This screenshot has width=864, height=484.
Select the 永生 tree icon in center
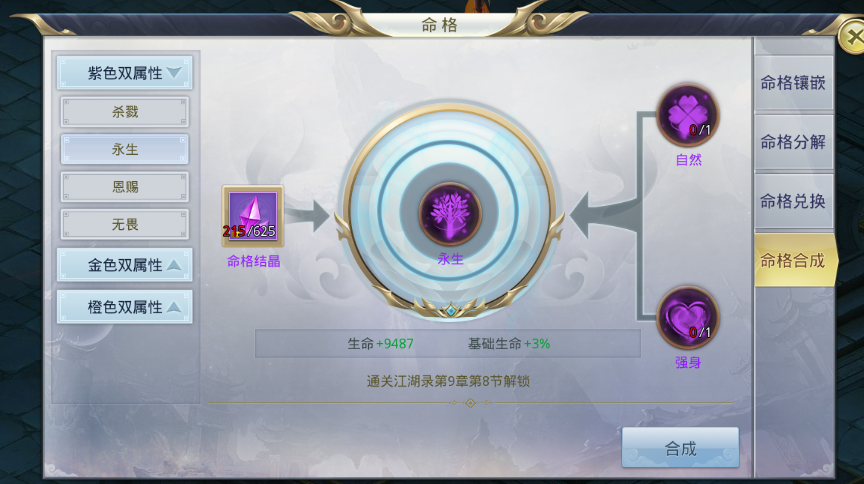[450, 214]
